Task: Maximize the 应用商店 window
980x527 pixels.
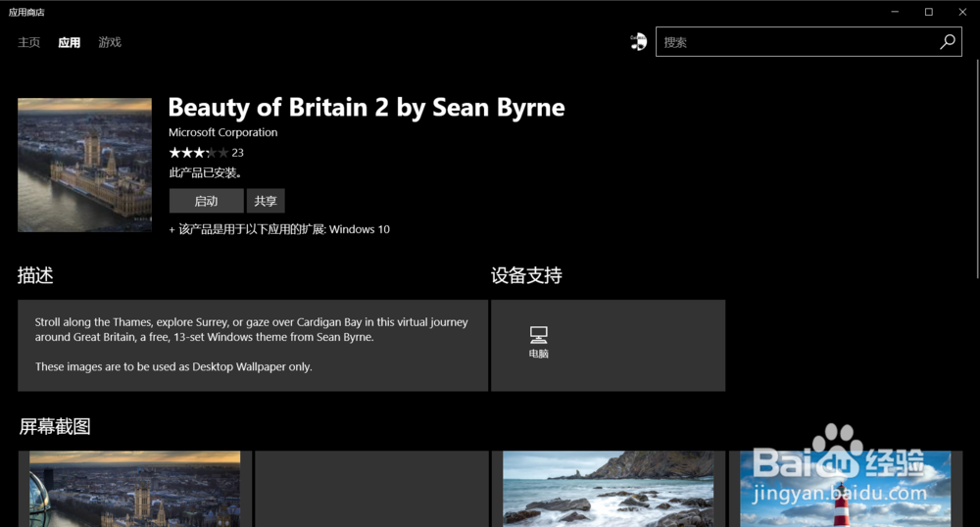Action: pyautogui.click(x=929, y=12)
